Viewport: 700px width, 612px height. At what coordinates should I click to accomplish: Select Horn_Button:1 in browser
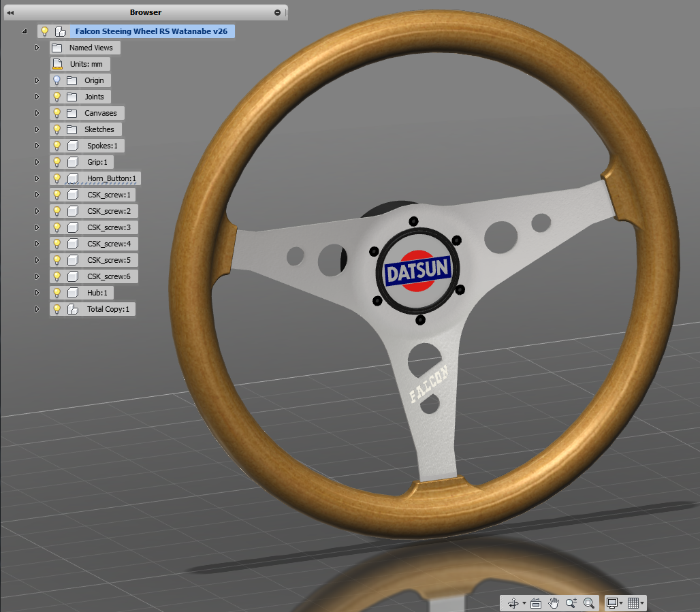111,178
